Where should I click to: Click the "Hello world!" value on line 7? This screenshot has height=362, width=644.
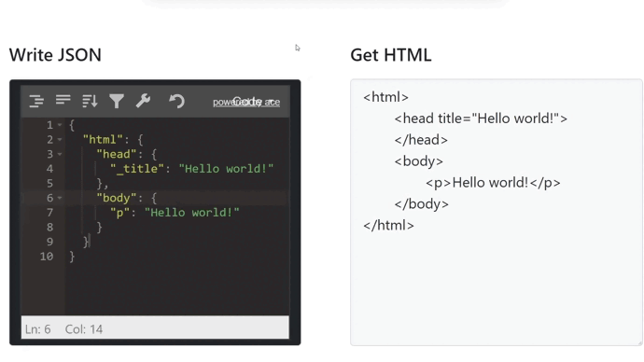[192, 213]
